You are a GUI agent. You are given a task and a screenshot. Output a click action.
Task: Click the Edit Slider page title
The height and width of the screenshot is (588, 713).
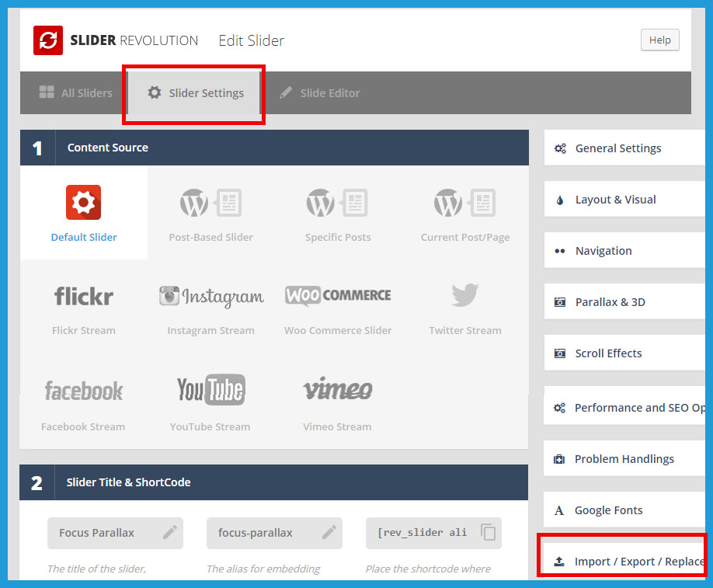(x=252, y=40)
